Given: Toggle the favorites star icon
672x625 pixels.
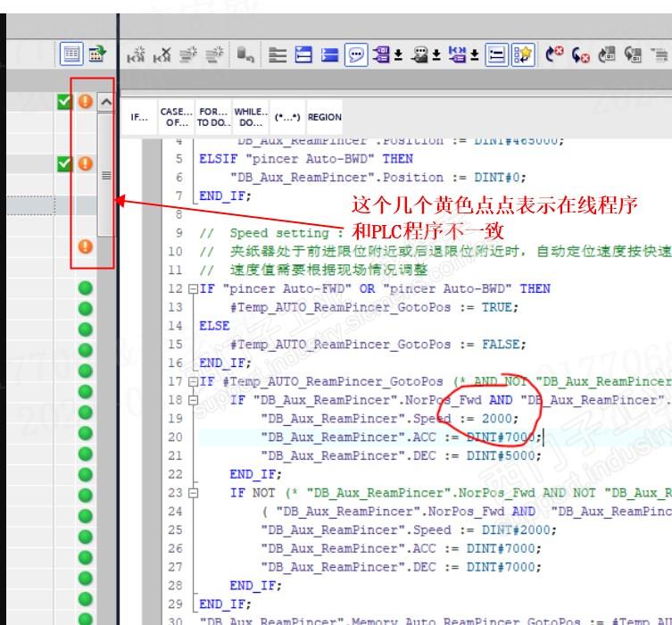Looking at the screenshot, I should pos(523,54).
